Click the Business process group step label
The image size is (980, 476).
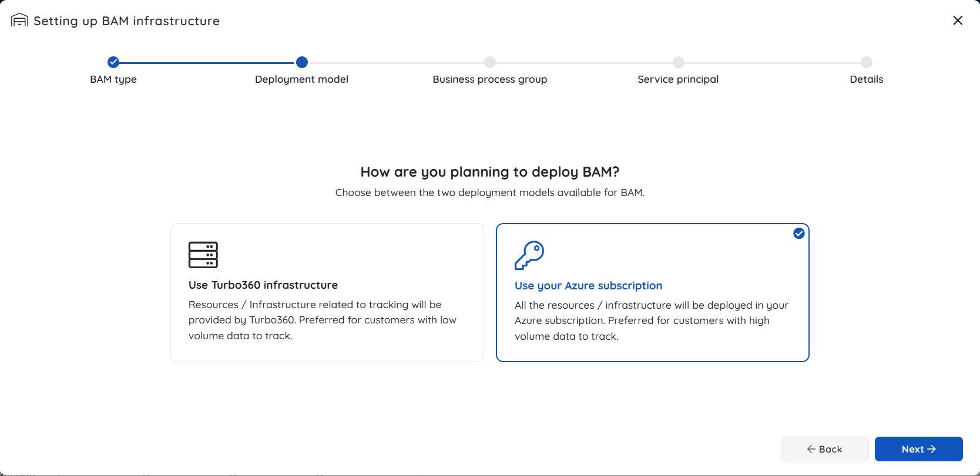(490, 79)
